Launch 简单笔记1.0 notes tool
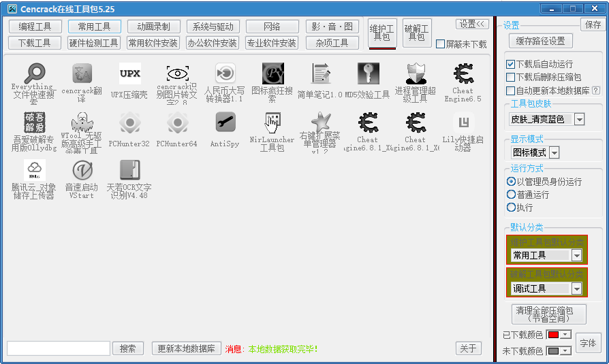The width and height of the screenshot is (609, 364). click(x=321, y=73)
